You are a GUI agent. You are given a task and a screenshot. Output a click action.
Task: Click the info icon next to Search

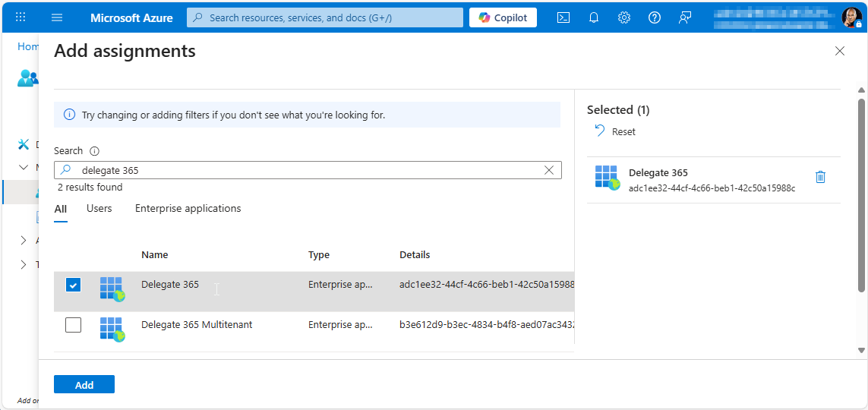(95, 151)
